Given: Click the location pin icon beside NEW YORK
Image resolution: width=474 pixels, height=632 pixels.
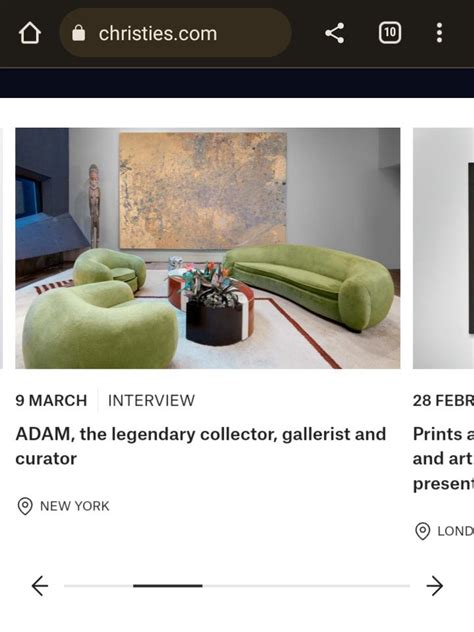Looking at the screenshot, I should (x=25, y=506).
